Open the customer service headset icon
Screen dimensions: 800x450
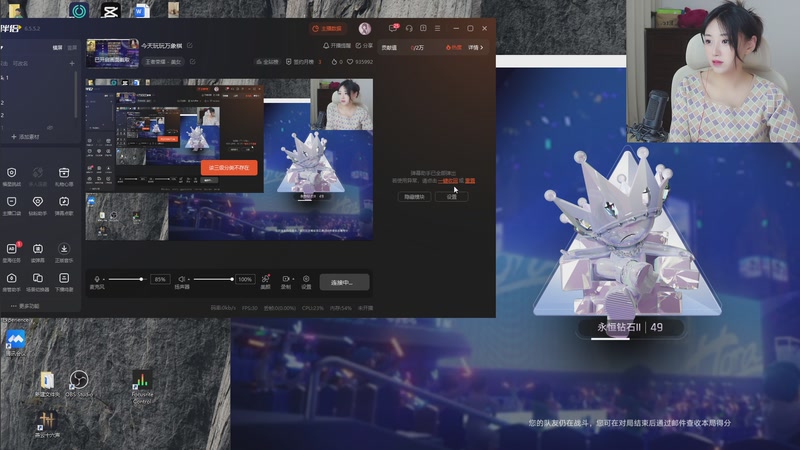pyautogui.click(x=409, y=29)
